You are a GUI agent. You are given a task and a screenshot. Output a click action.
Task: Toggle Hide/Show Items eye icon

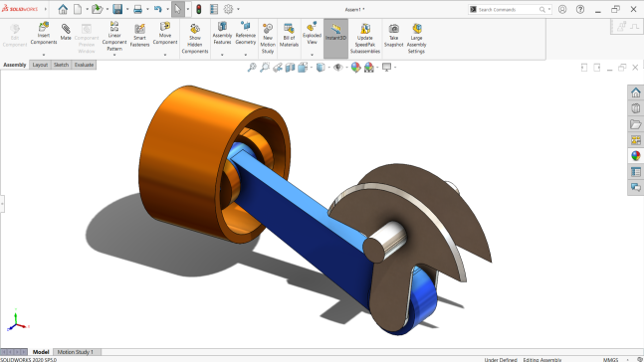pyautogui.click(x=338, y=68)
